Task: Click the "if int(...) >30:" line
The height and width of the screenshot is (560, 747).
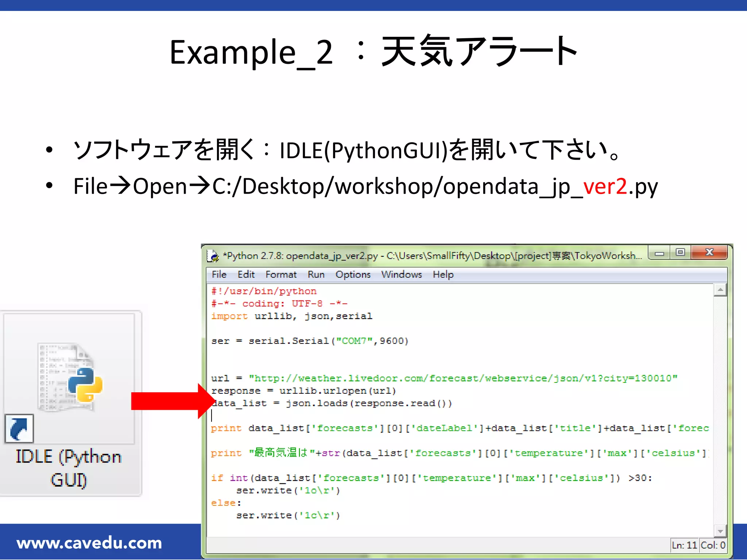Action: pyautogui.click(x=431, y=478)
